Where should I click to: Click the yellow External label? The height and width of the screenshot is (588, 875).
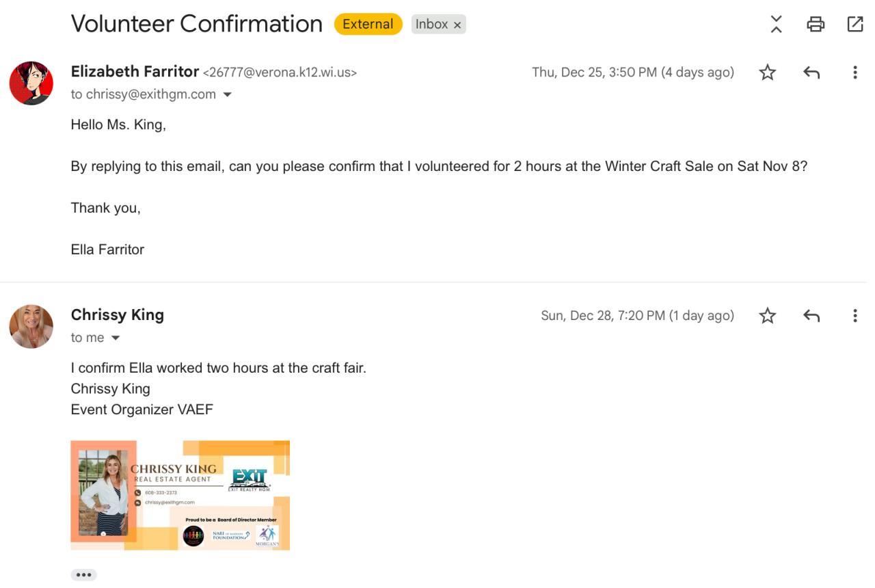tap(368, 24)
